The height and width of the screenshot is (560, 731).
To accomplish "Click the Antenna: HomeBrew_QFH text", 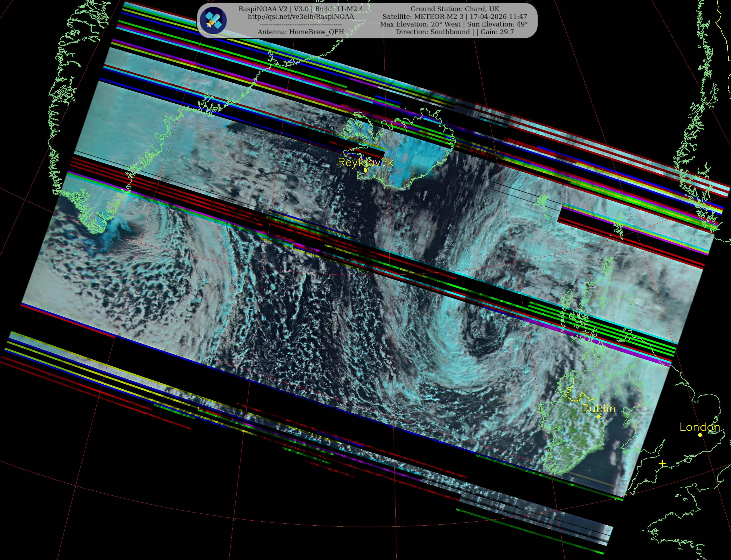I will pos(300,32).
